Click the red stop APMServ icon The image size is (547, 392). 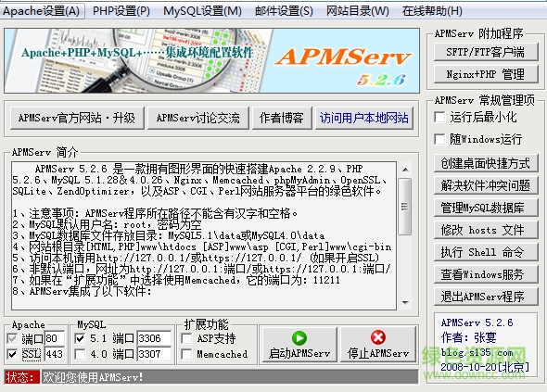click(378, 337)
